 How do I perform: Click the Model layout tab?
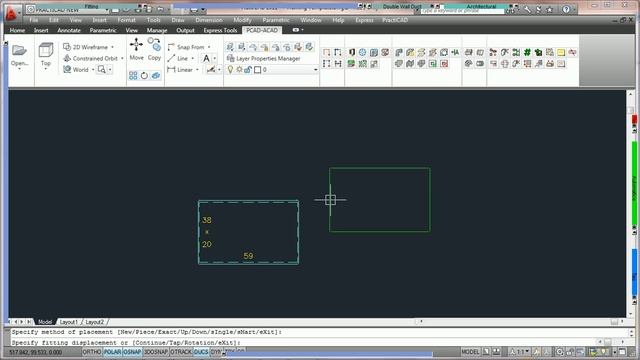click(x=45, y=322)
